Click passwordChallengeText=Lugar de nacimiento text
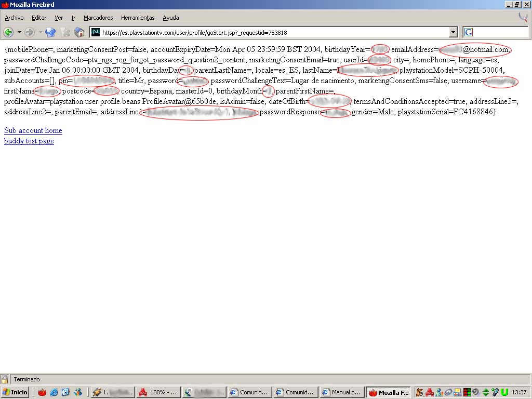This screenshot has height=399, width=532. coord(282,81)
